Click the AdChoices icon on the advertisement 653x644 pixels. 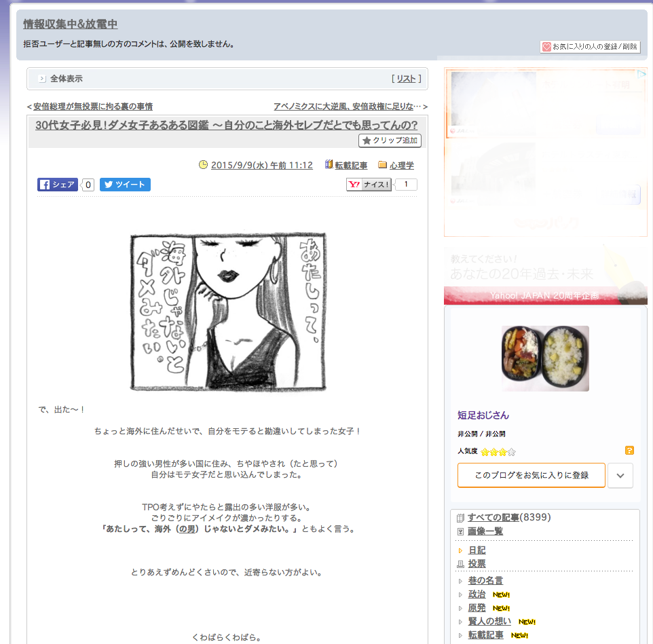(x=641, y=74)
